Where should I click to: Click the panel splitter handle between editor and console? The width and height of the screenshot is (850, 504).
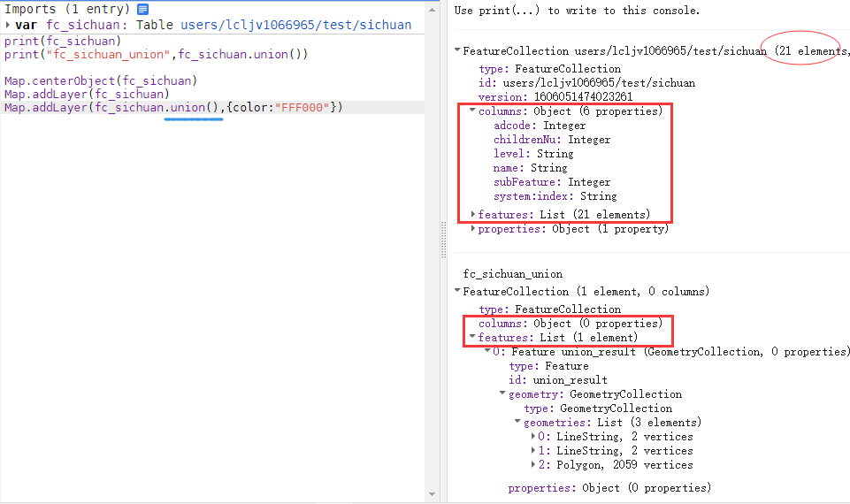[x=444, y=240]
